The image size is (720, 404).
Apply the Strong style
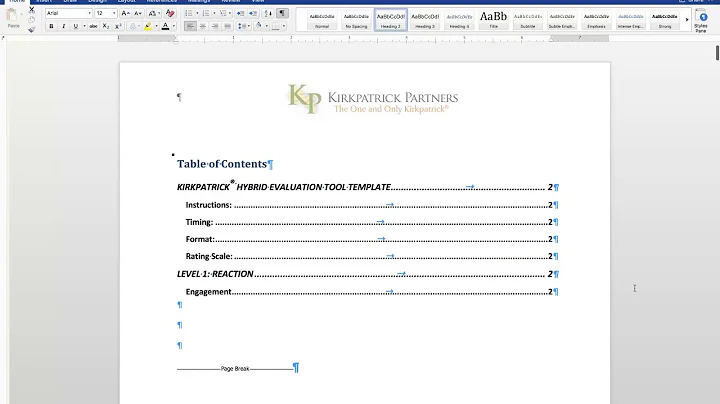(x=665, y=20)
